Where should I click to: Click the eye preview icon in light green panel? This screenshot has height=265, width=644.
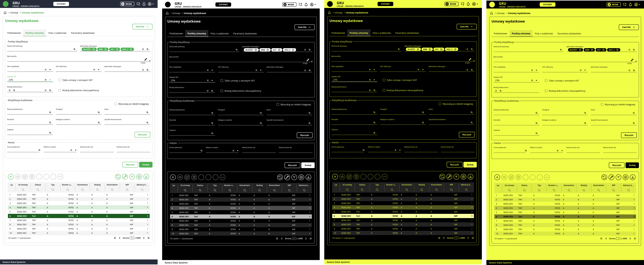(x=18, y=177)
